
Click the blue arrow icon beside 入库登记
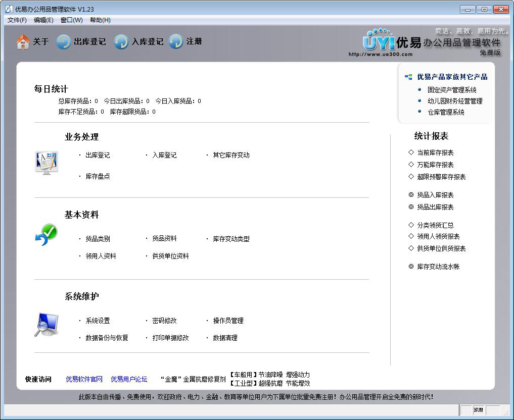[x=121, y=42]
